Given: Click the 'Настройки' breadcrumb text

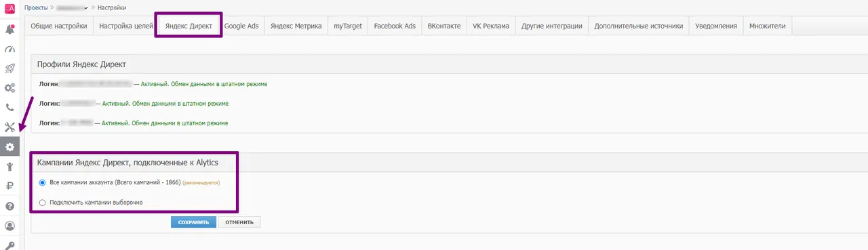Looking at the screenshot, I should tap(112, 7).
